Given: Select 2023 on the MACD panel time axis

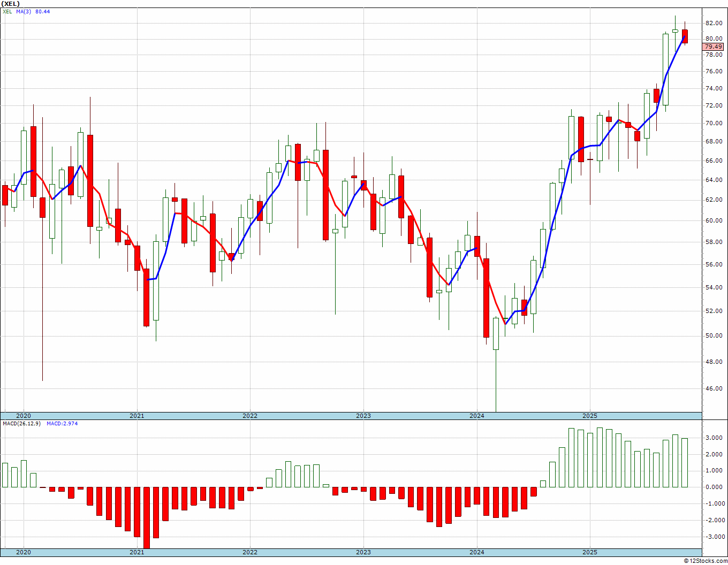Looking at the screenshot, I should 363,552.
